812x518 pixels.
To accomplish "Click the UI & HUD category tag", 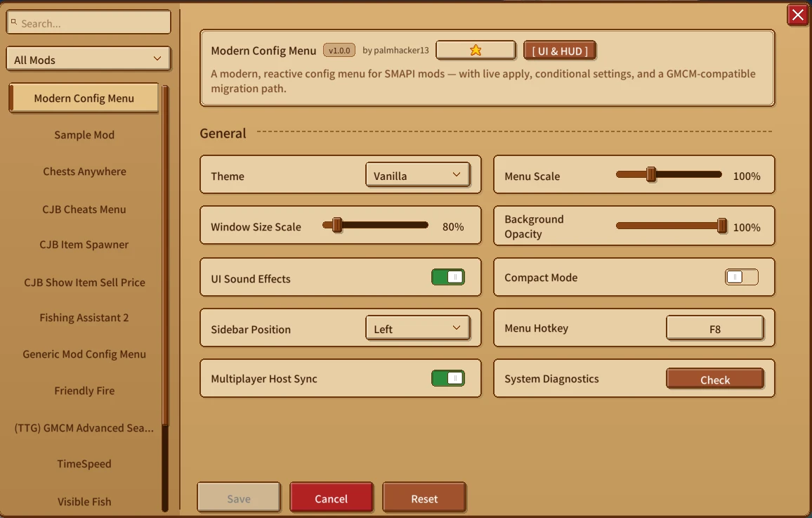I will 560,51.
